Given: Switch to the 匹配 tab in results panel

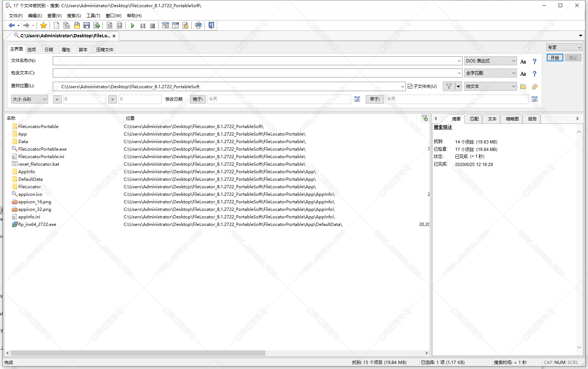Looking at the screenshot, I should pyautogui.click(x=474, y=119).
